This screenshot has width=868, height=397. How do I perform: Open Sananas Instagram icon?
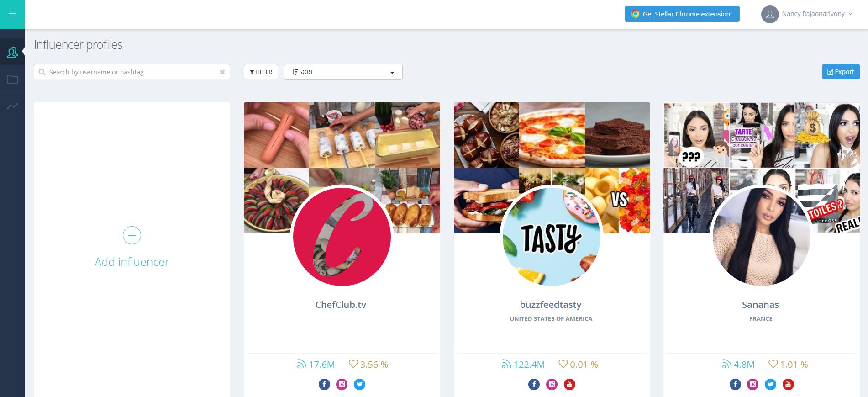click(x=753, y=385)
